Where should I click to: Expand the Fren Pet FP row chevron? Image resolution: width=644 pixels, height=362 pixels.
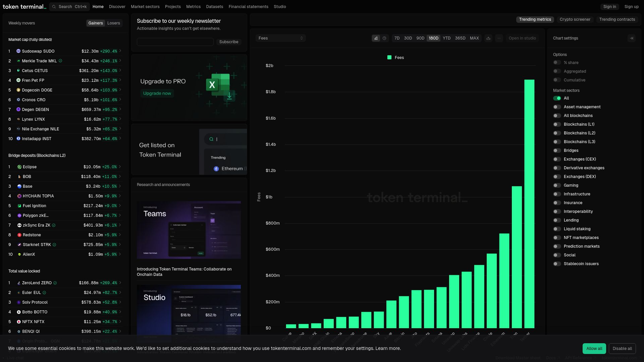click(120, 80)
